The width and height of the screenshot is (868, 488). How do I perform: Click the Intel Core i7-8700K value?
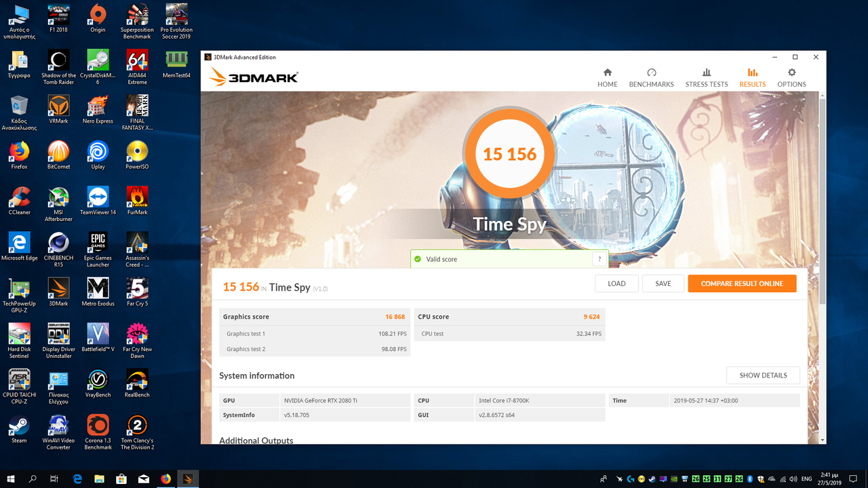pyautogui.click(x=504, y=401)
